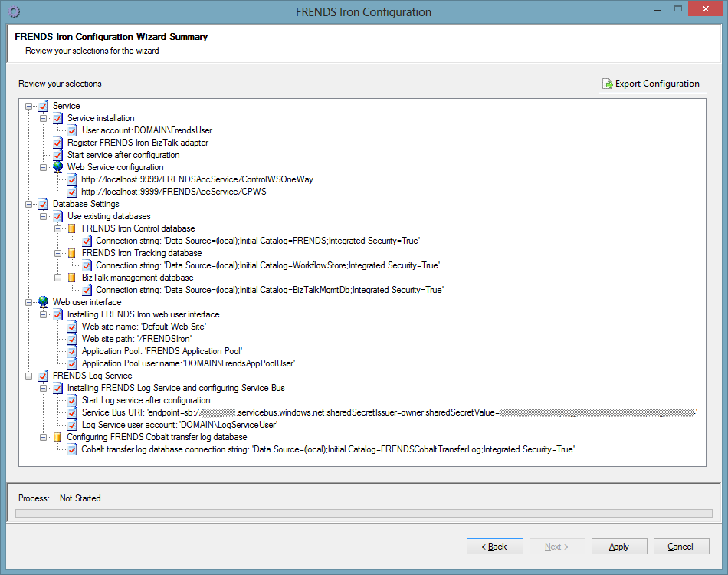Collapse the Web user interface node

click(29, 302)
